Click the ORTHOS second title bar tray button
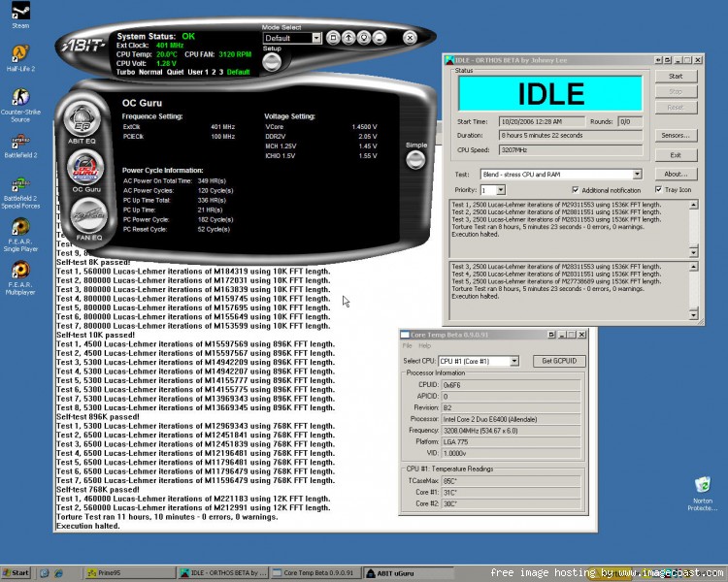 (x=667, y=60)
